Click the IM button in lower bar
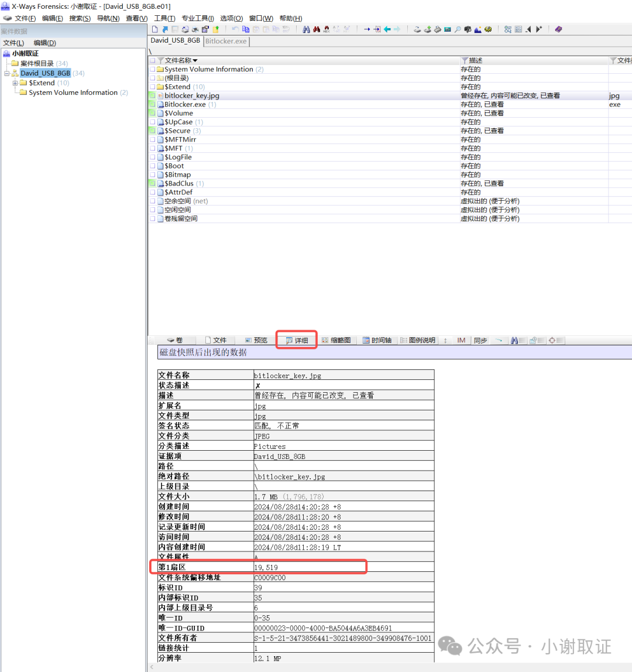The width and height of the screenshot is (632, 672). (461, 340)
